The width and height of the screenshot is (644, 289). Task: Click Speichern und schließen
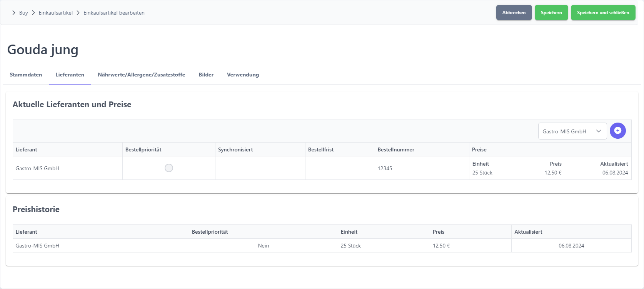603,13
